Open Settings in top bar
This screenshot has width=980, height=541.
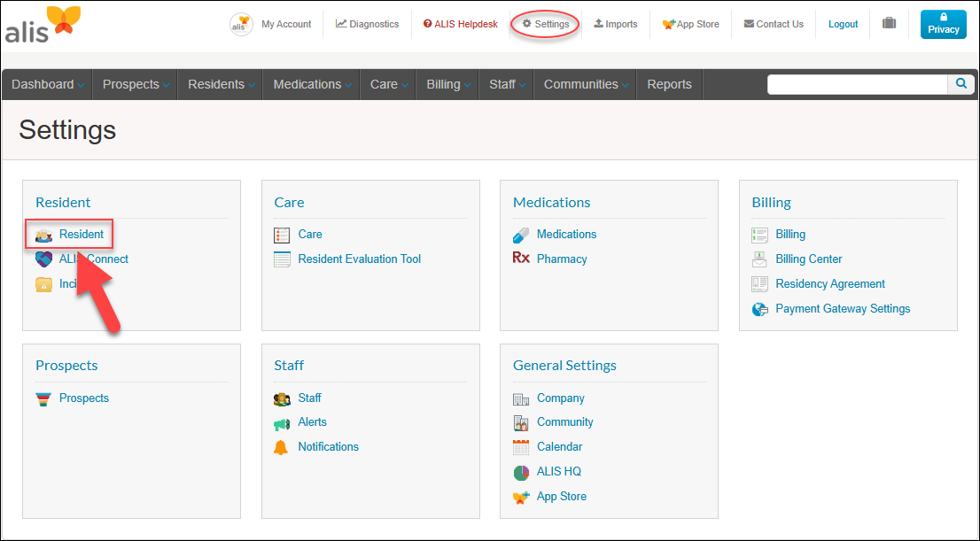click(x=546, y=25)
